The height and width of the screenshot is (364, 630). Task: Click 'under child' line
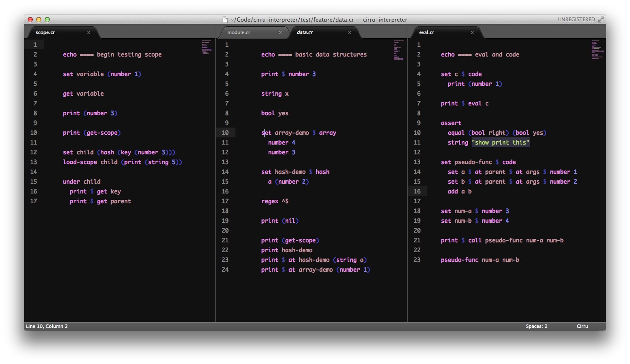click(x=82, y=182)
